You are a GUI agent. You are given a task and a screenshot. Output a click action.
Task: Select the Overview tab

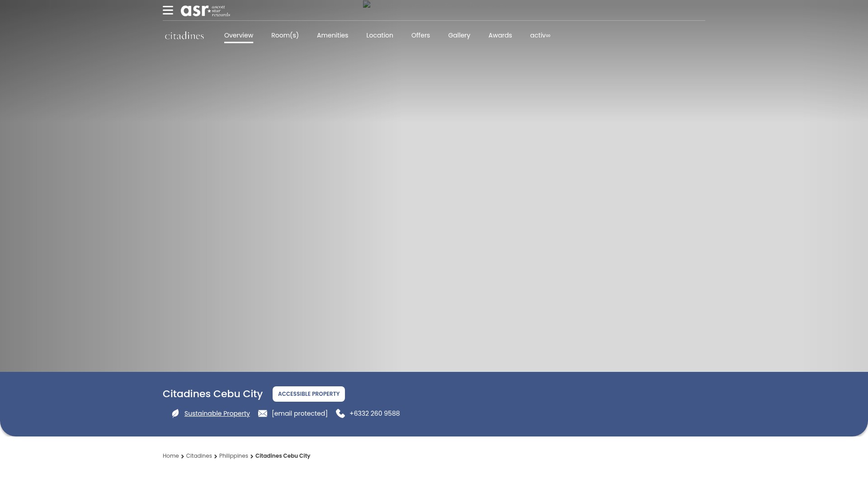tap(239, 35)
